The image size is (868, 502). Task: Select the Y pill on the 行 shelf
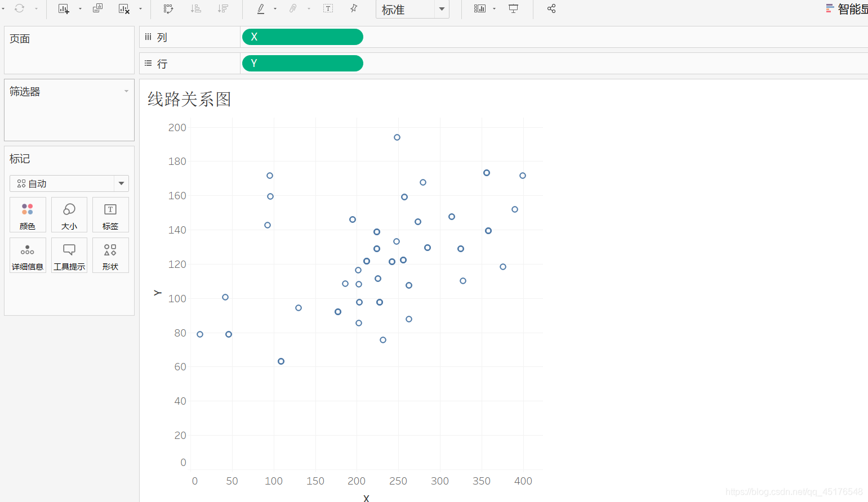pos(302,63)
